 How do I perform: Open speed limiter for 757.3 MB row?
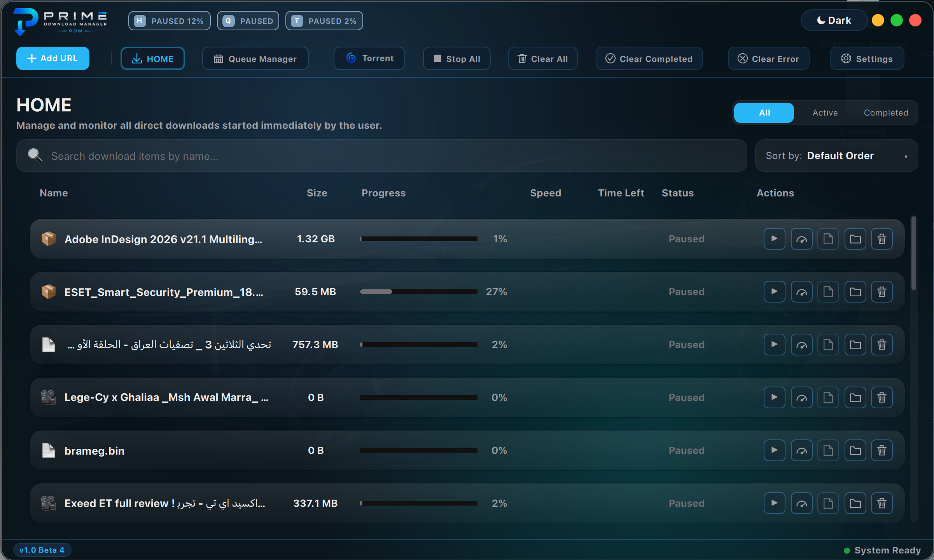[x=801, y=345]
